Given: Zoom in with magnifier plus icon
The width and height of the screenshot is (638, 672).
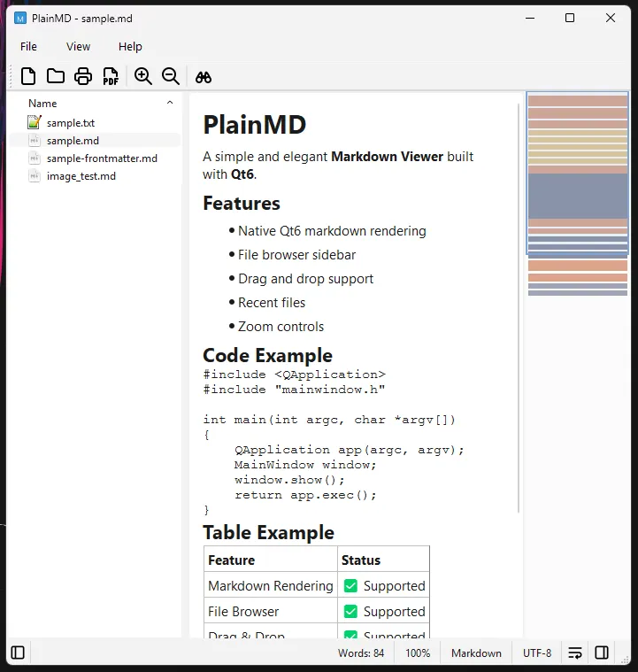Looking at the screenshot, I should (143, 77).
